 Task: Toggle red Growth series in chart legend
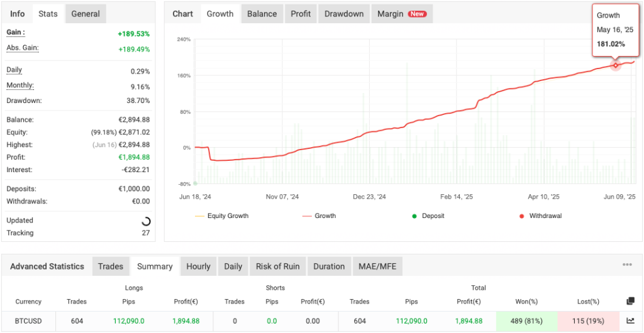pos(319,216)
